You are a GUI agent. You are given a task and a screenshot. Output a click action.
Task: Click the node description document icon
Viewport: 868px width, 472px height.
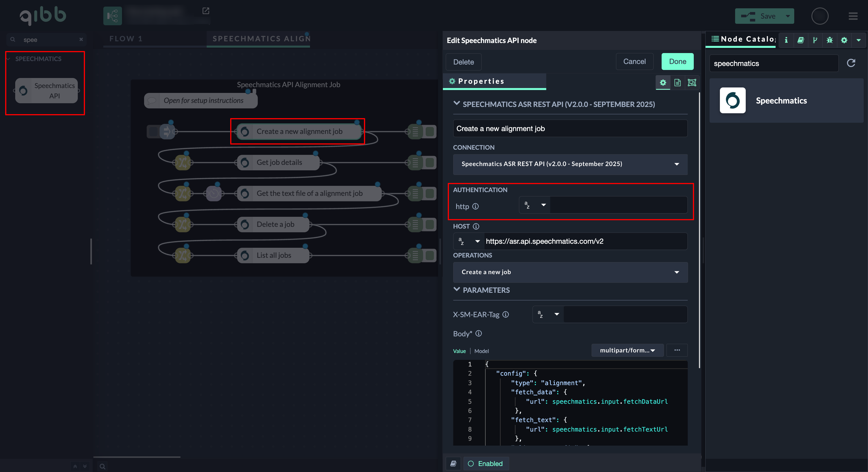point(677,83)
